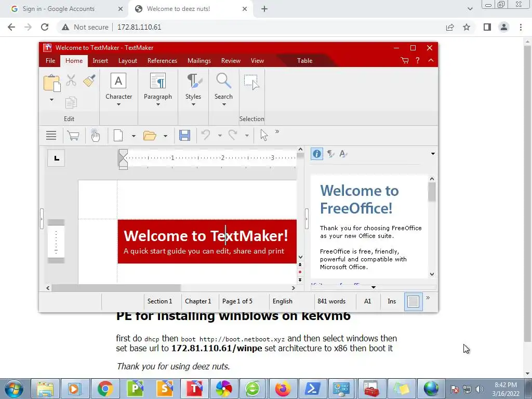This screenshot has height=399, width=532.
Task: Select the object pointer arrow tool
Action: tap(264, 135)
